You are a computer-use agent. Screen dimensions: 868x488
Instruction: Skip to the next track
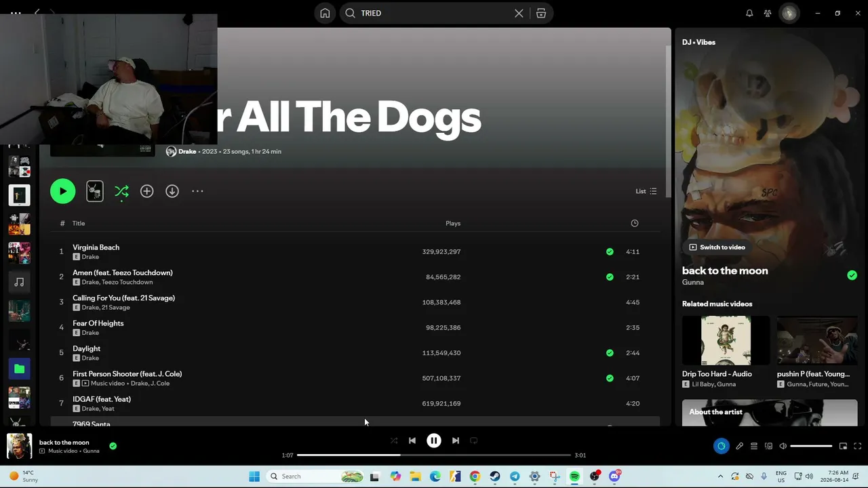click(x=456, y=441)
